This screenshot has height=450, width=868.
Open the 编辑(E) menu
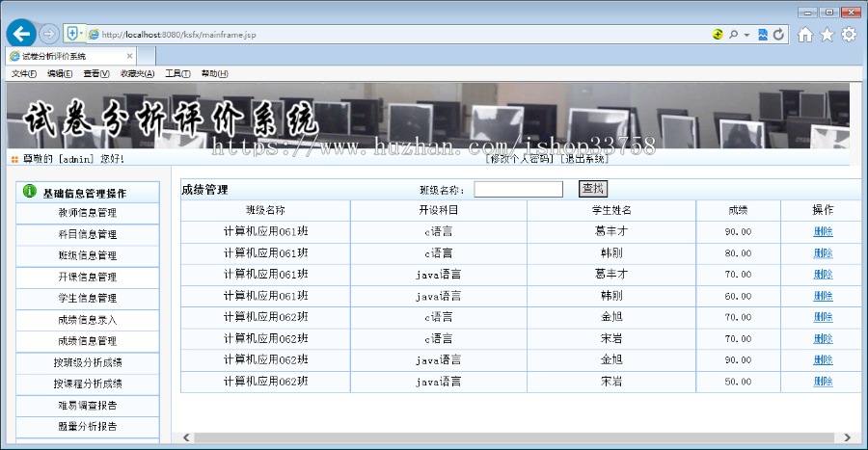tap(60, 73)
